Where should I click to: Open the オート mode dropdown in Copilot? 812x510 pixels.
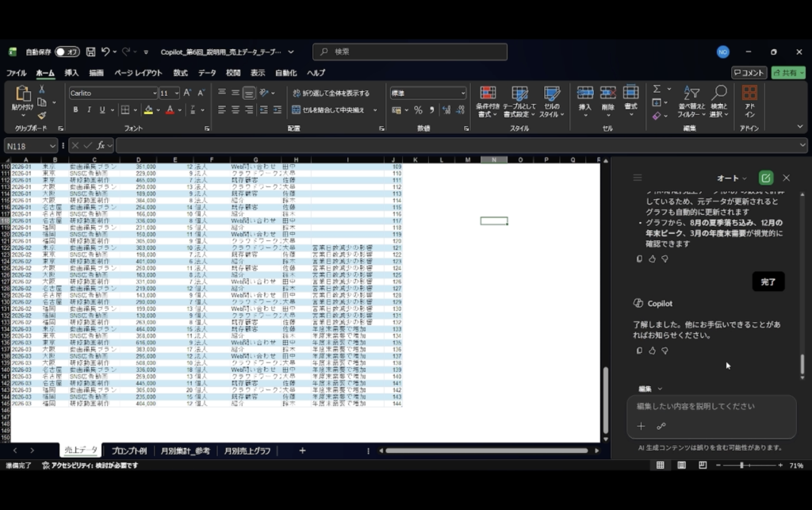point(731,178)
